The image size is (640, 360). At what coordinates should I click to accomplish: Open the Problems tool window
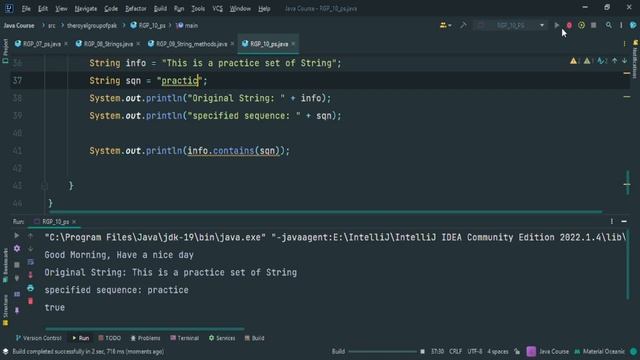tap(145, 338)
